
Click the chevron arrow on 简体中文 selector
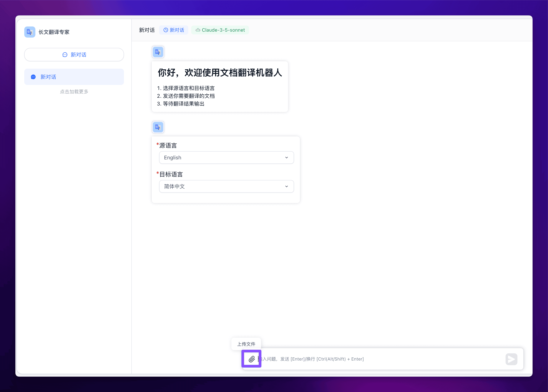287,186
